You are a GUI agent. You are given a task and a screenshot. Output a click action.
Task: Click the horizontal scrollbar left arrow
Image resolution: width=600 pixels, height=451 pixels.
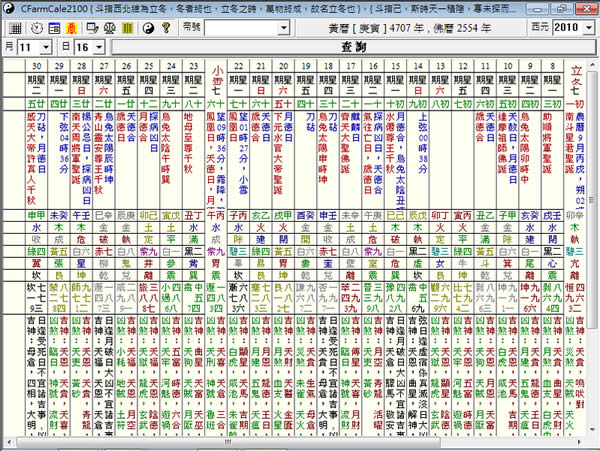click(x=8, y=442)
